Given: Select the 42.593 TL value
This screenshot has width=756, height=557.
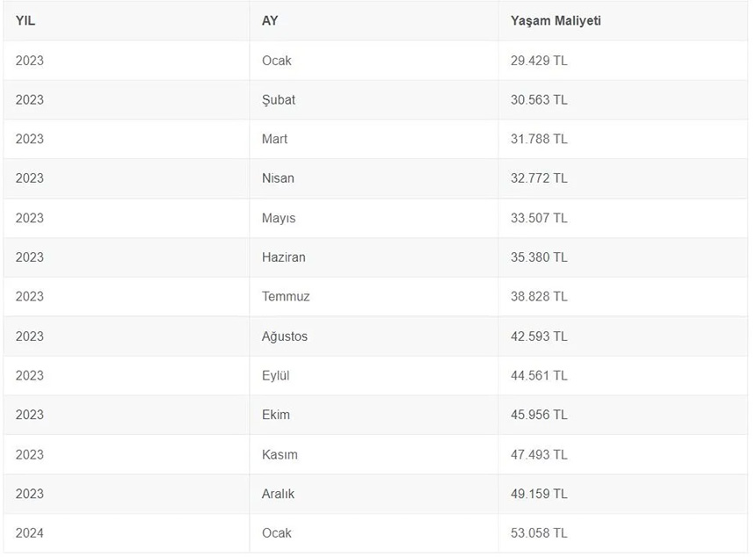Looking at the screenshot, I should click(x=539, y=336).
